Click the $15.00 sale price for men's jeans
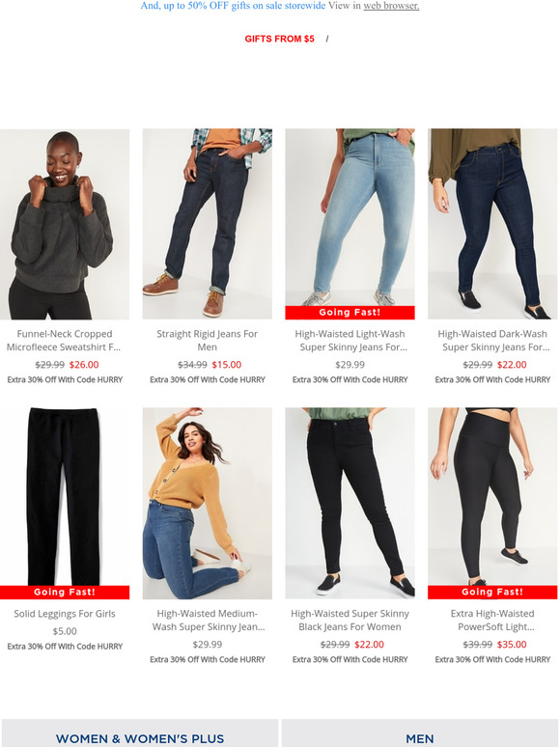The height and width of the screenshot is (747, 560). click(x=227, y=365)
